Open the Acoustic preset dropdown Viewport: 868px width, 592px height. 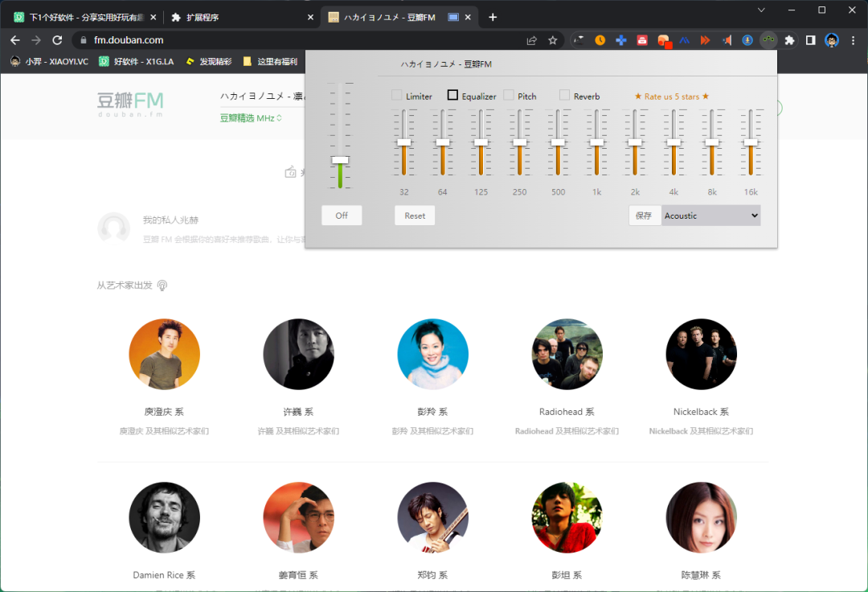click(x=710, y=216)
